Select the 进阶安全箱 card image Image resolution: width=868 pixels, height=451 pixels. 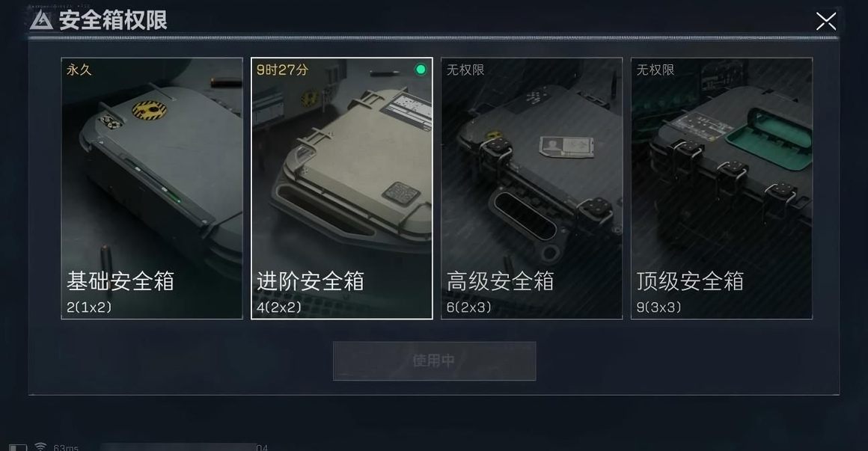tap(341, 188)
